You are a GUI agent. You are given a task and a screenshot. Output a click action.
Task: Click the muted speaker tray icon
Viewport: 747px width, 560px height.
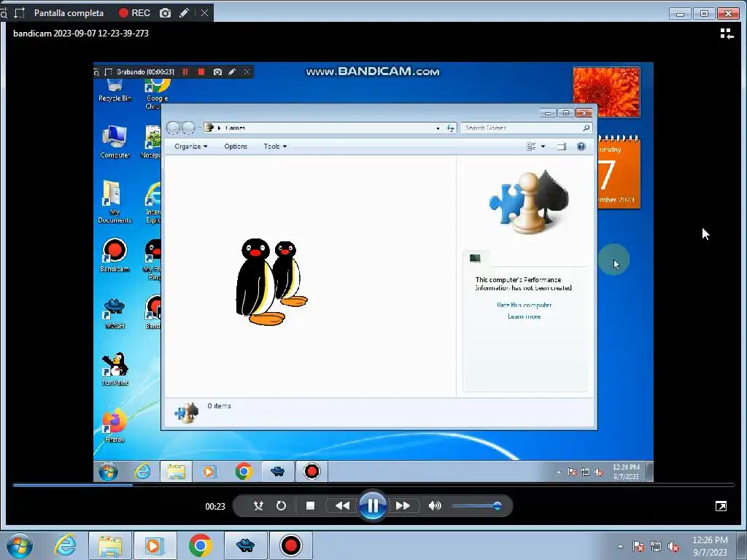673,546
